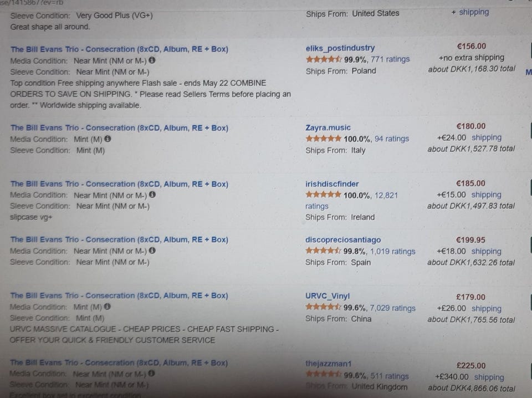Viewport: 532px width, 398px height.
Task: Click Mint info icon in Zayra.music listing
Action: coord(108,139)
